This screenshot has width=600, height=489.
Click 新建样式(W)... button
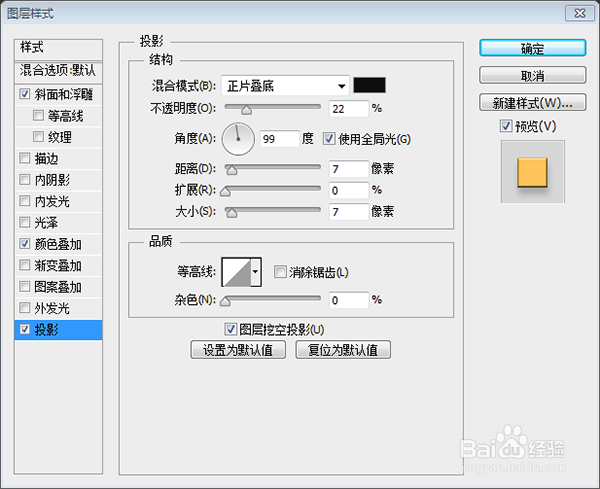point(532,103)
